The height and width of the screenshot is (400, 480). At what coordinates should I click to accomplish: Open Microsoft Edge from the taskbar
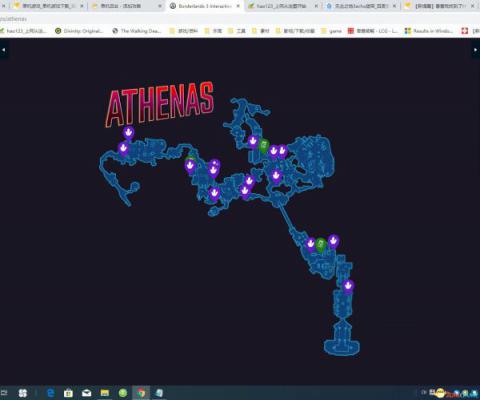pyautogui.click(x=51, y=393)
